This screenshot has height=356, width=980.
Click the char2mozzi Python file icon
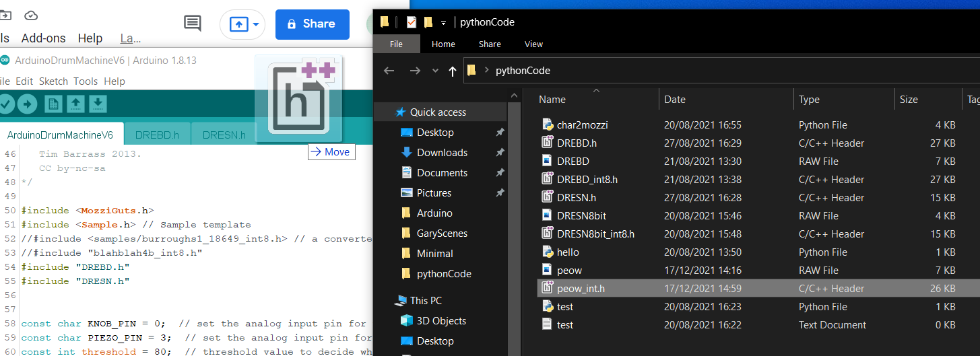[548, 125]
